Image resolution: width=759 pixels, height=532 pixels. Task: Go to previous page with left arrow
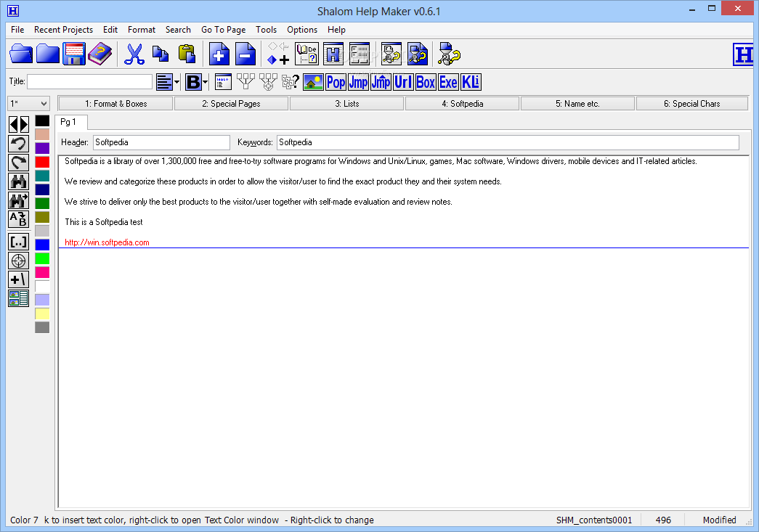(14, 124)
